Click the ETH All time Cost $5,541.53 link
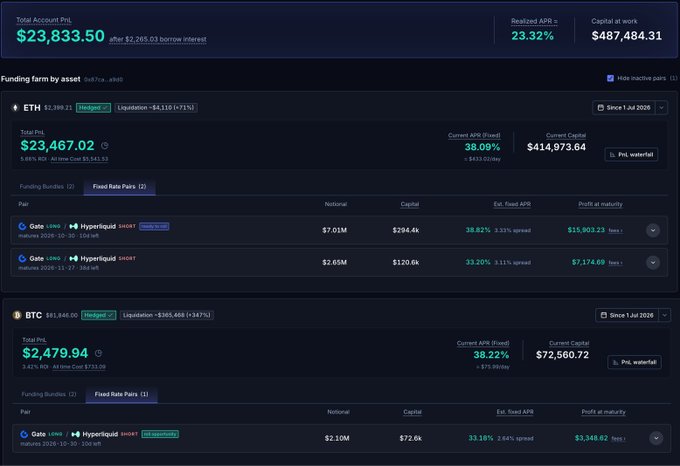Screen dimensions: 680x466 pyautogui.click(x=79, y=159)
